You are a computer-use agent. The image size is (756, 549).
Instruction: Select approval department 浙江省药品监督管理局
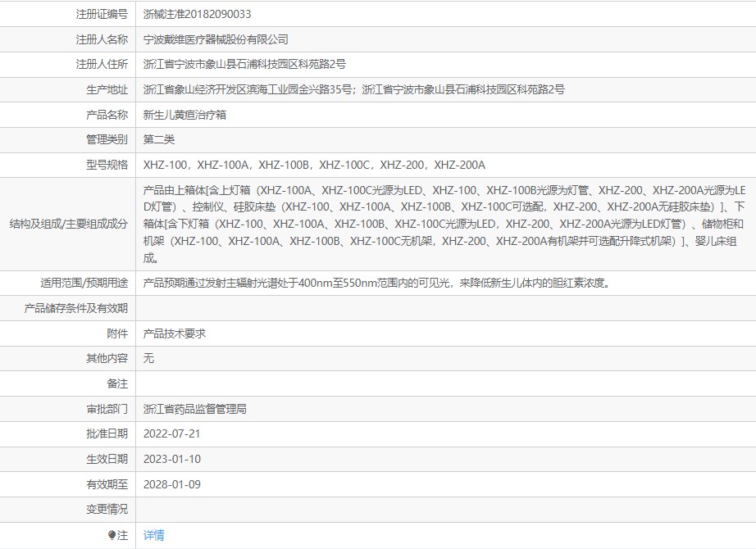tap(195, 409)
